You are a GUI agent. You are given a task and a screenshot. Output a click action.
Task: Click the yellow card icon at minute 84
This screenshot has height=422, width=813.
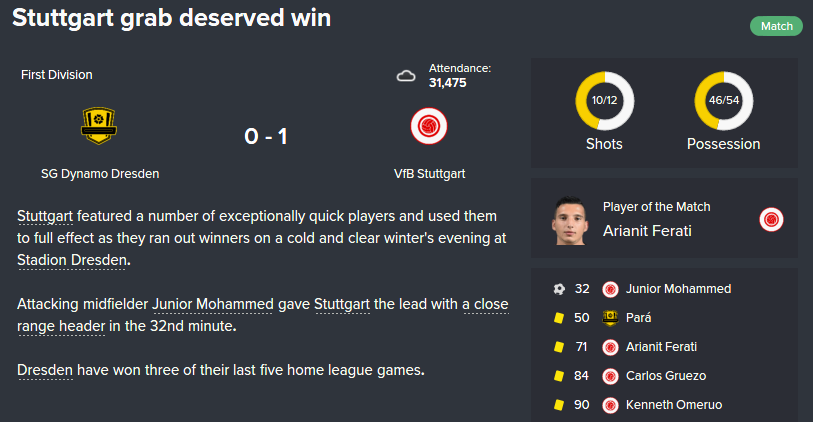pyautogui.click(x=559, y=376)
